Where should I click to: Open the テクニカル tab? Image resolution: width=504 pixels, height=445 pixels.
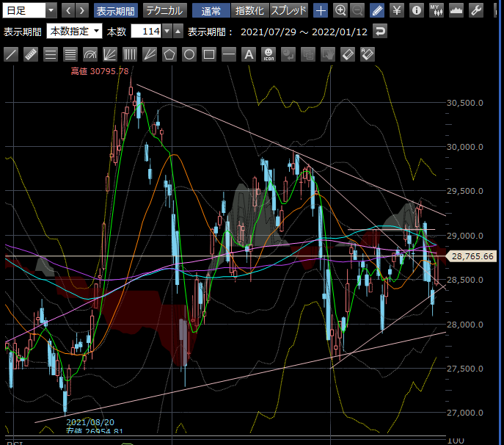[164, 10]
